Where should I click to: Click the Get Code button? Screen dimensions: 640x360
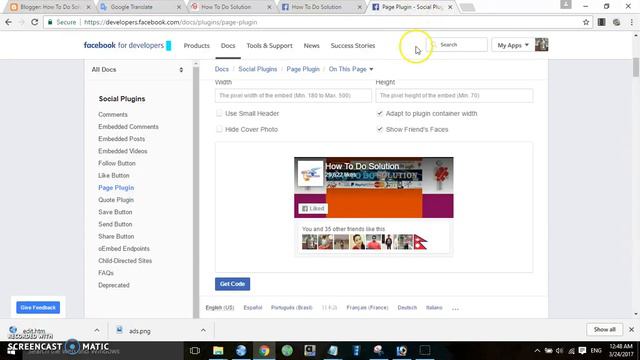pos(232,284)
